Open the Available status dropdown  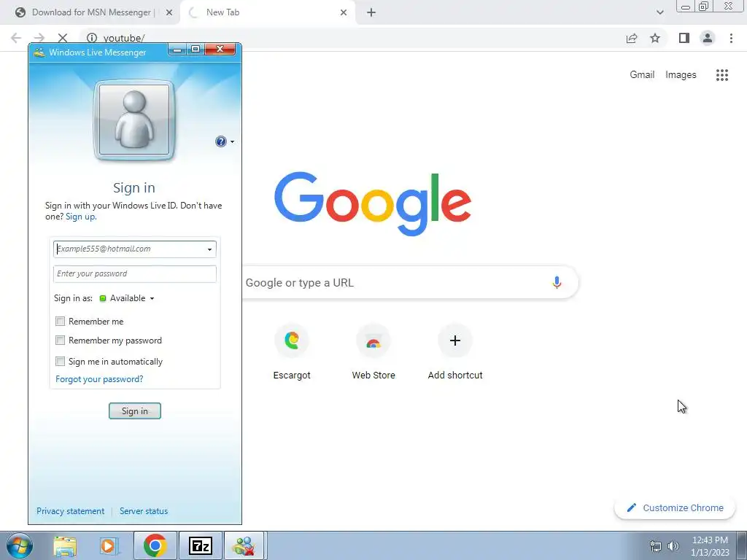point(127,298)
